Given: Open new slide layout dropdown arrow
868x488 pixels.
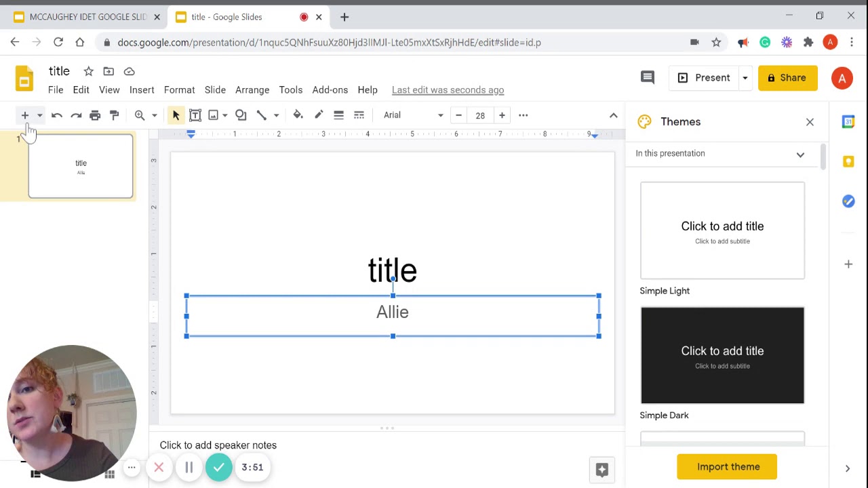Looking at the screenshot, I should 39,115.
